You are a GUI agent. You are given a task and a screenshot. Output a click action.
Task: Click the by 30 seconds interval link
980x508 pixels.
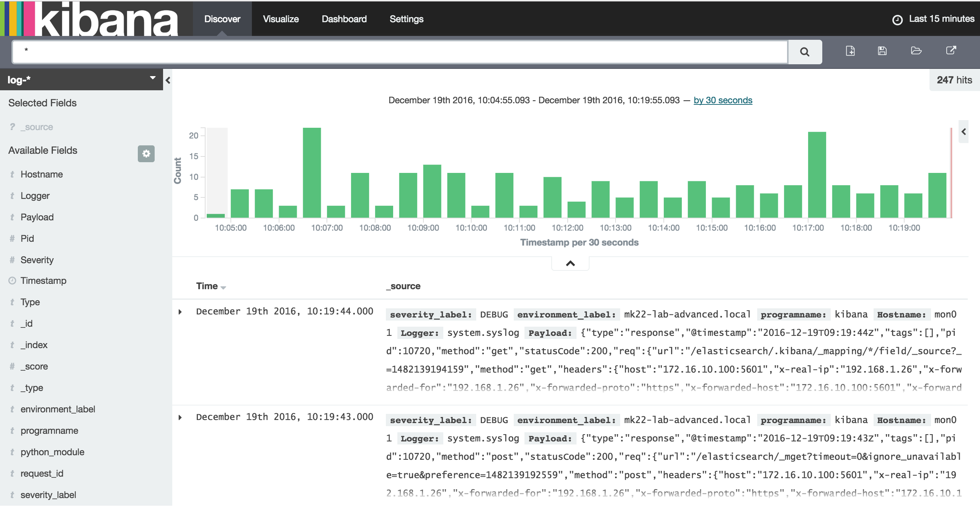(723, 100)
